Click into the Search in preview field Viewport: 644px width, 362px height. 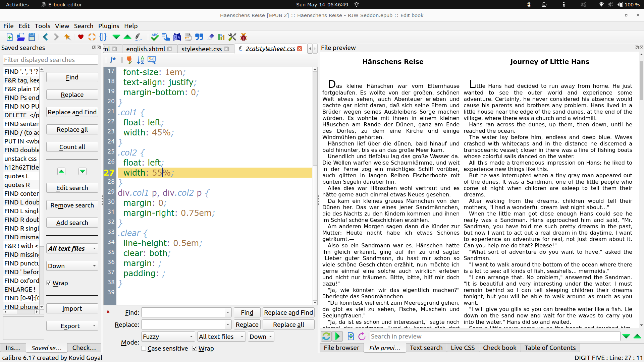click(494, 336)
